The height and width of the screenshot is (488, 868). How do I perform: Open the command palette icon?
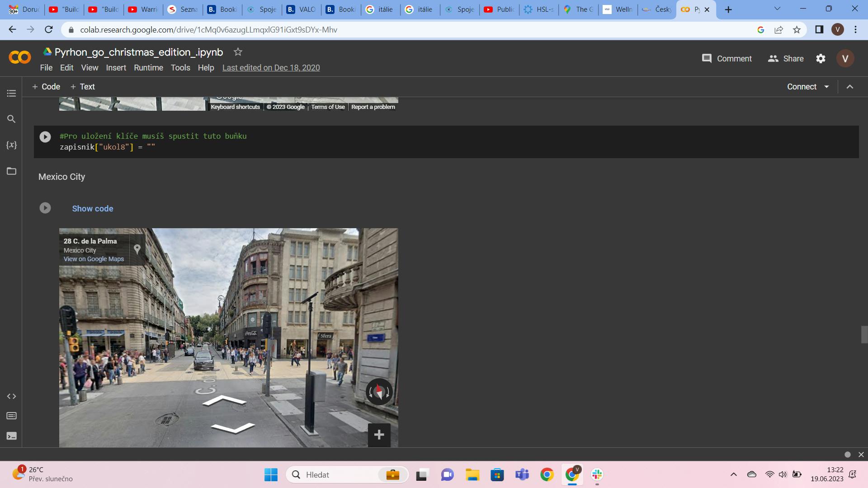tap(11, 416)
